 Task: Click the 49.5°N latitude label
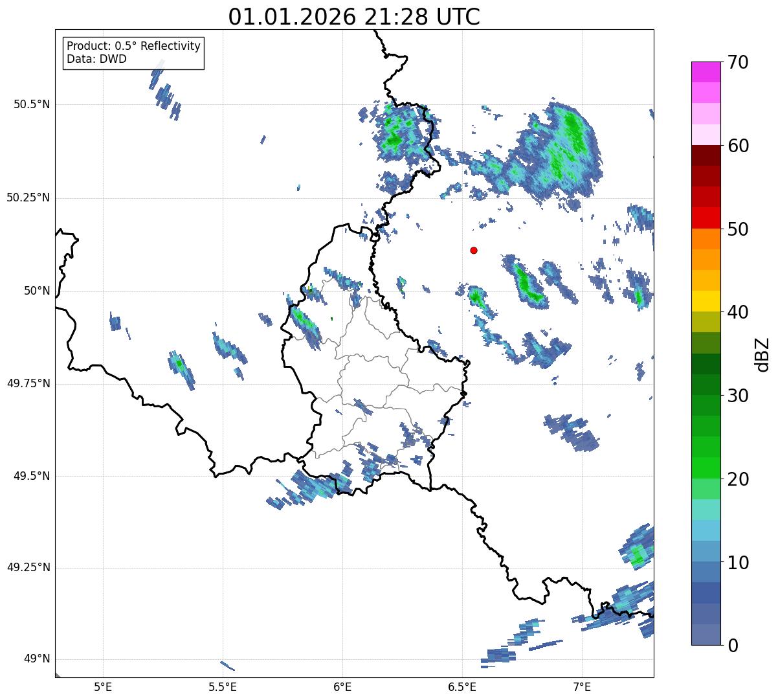click(x=32, y=476)
